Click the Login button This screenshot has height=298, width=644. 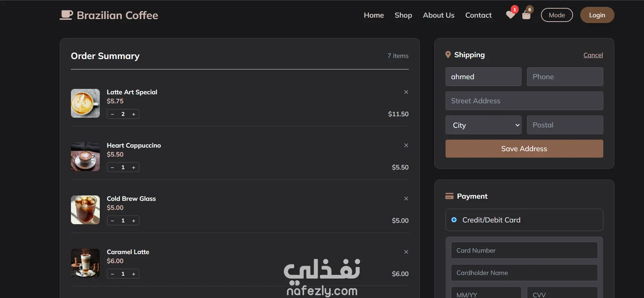[597, 15]
